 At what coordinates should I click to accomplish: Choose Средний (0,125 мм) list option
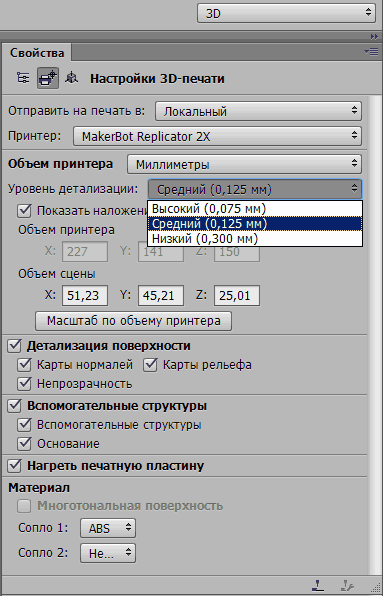point(255,224)
